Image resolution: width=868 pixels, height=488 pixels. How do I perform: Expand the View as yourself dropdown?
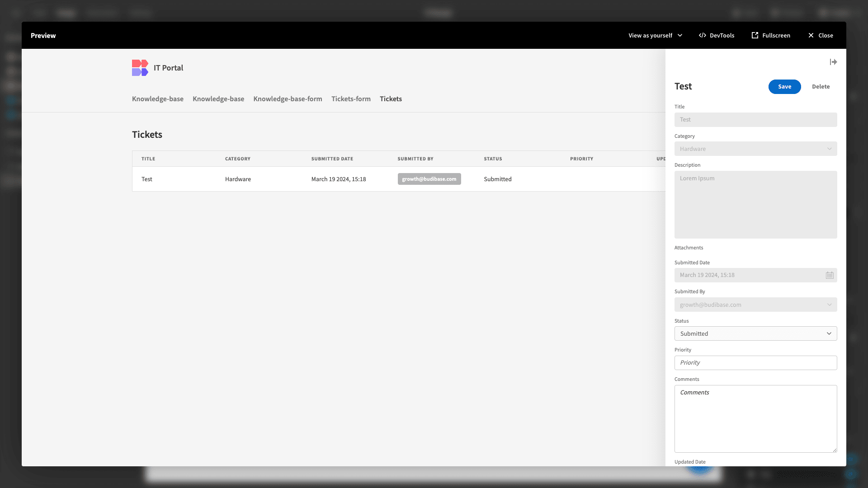[x=656, y=35]
